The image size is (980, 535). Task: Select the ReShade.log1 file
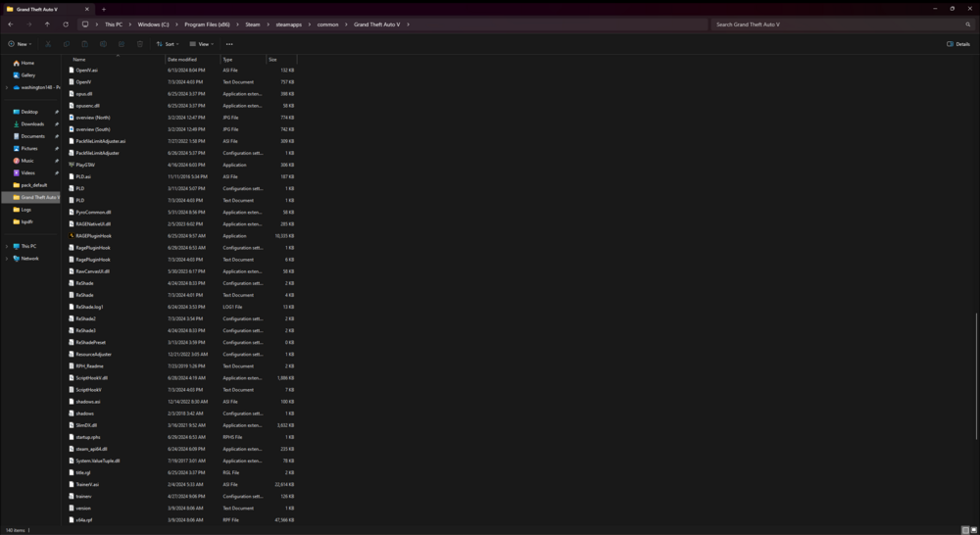(x=89, y=307)
